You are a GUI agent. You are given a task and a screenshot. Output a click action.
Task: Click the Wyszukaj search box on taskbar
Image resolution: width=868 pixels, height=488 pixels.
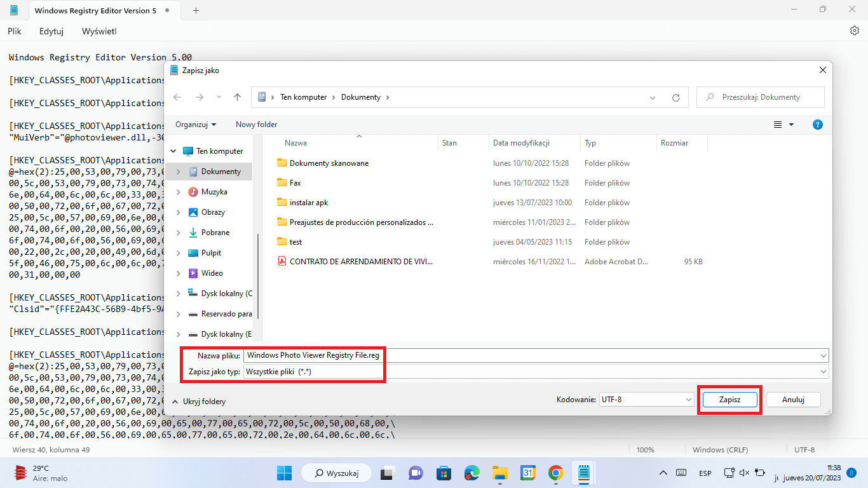tap(337, 473)
